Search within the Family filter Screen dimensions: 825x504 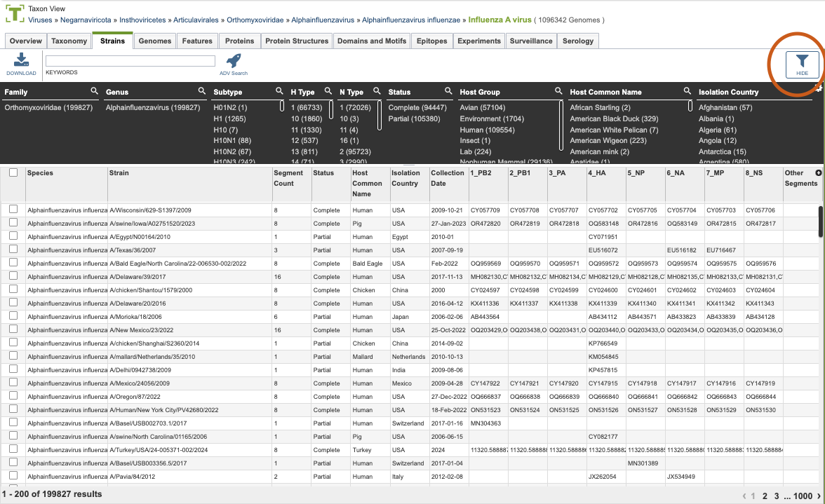click(94, 91)
